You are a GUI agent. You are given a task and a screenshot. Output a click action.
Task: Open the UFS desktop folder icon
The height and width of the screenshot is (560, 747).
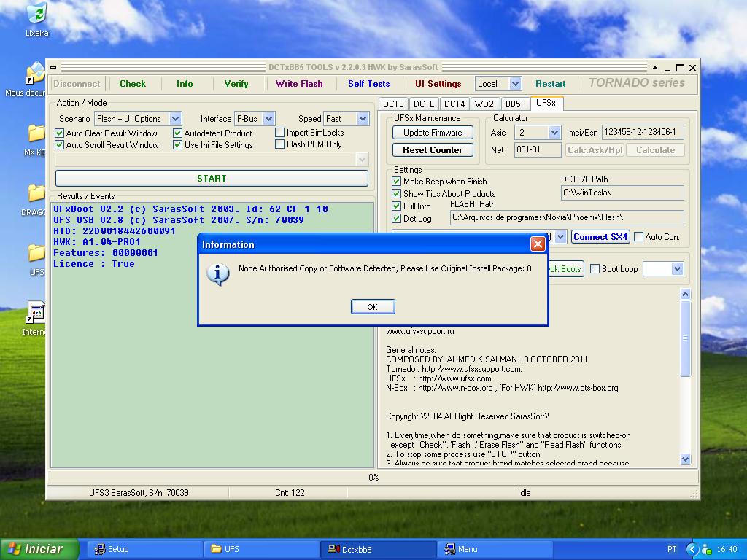37,253
